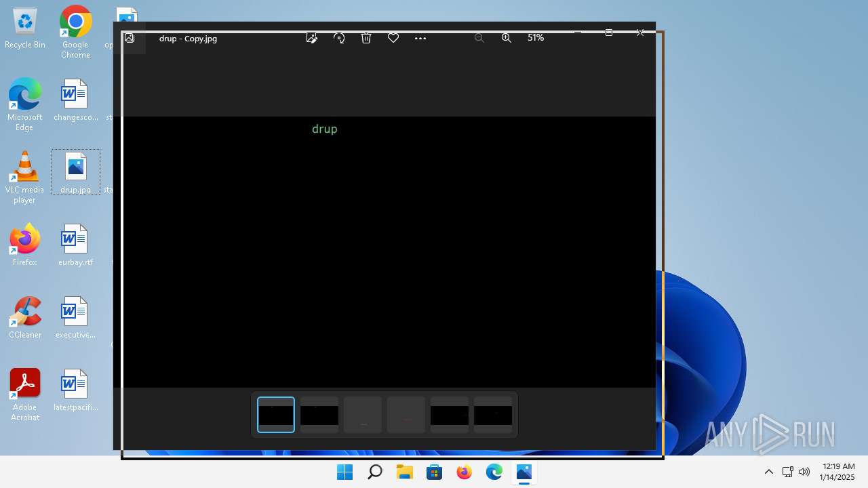
Task: Open the Windows Start menu
Action: (344, 472)
